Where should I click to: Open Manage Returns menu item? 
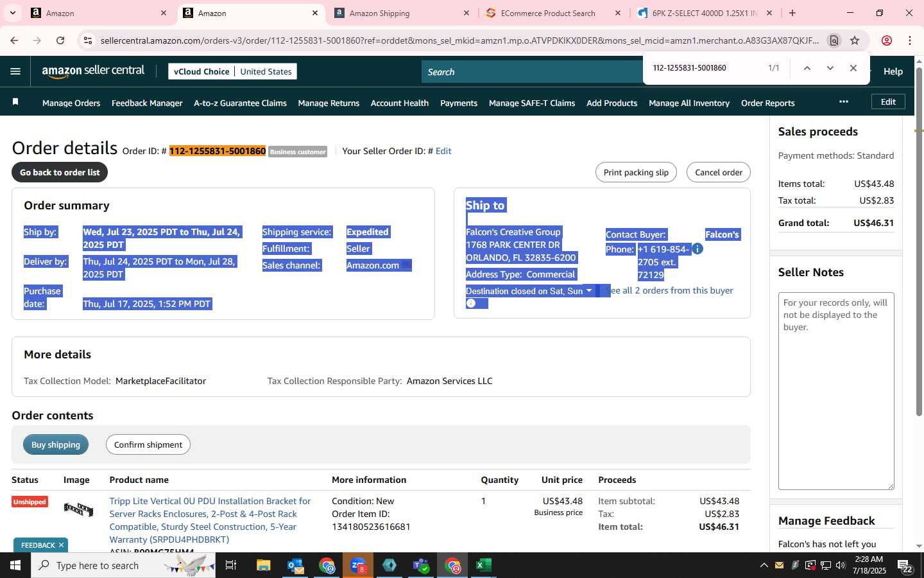coord(329,103)
